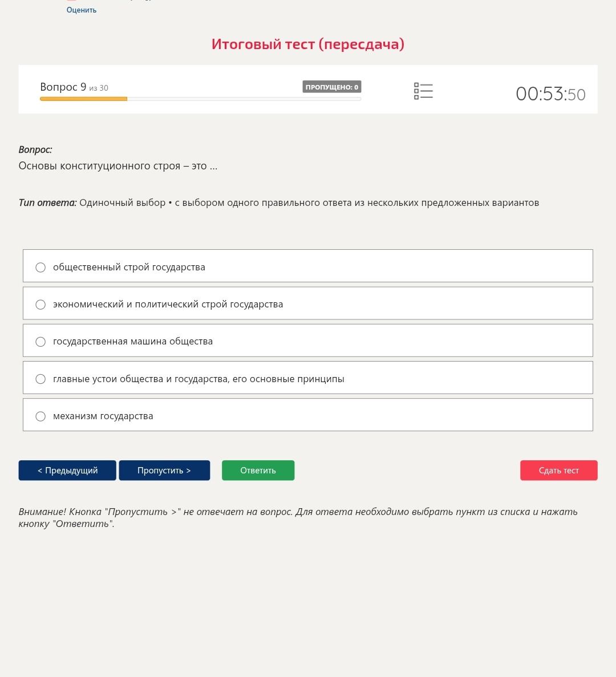Click the unfilled part of progress bar
This screenshot has height=677, width=616.
coord(244,99)
